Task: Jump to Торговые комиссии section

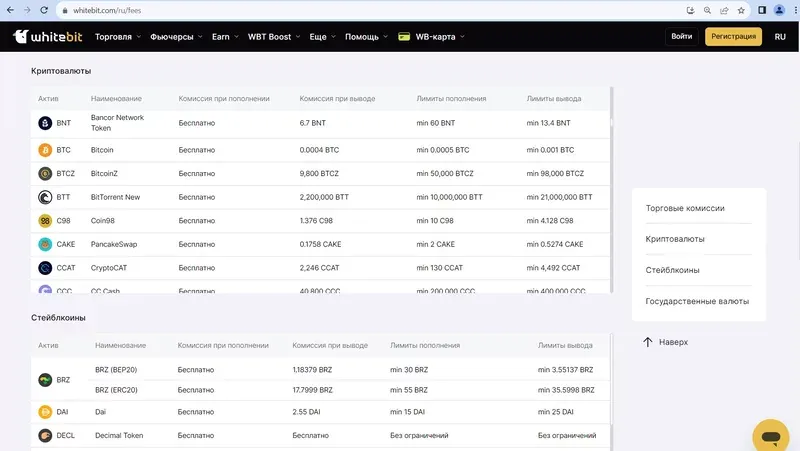Action: pyautogui.click(x=685, y=208)
